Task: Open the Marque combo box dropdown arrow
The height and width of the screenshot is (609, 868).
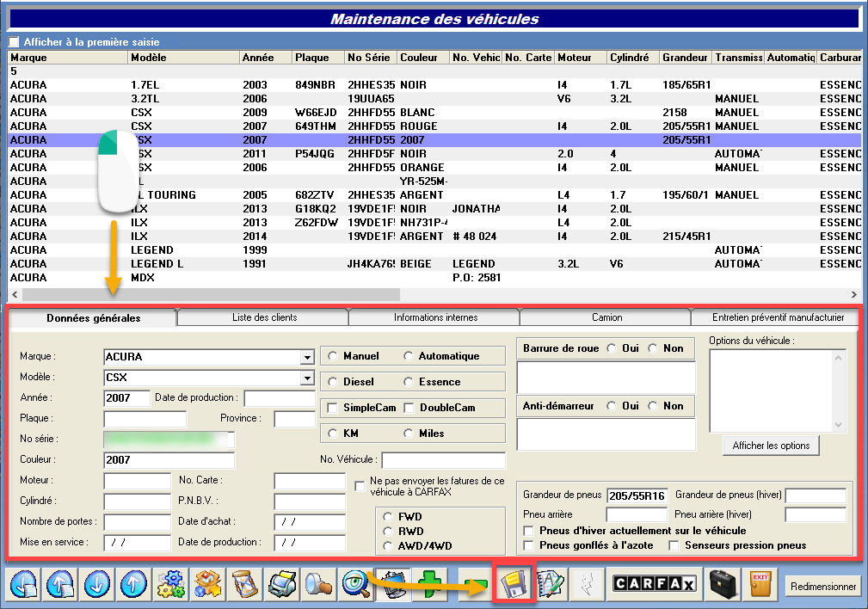Action: tap(307, 357)
